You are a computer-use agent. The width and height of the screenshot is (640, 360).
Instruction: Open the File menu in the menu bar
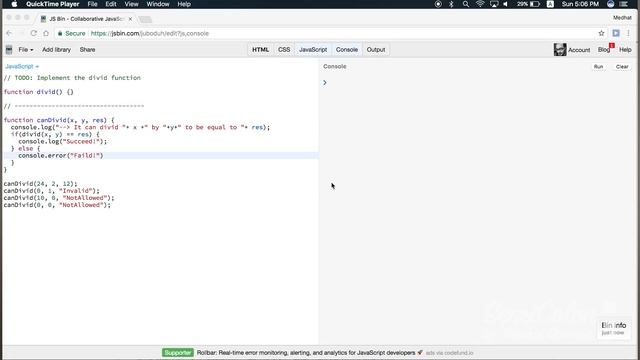tap(92, 4)
